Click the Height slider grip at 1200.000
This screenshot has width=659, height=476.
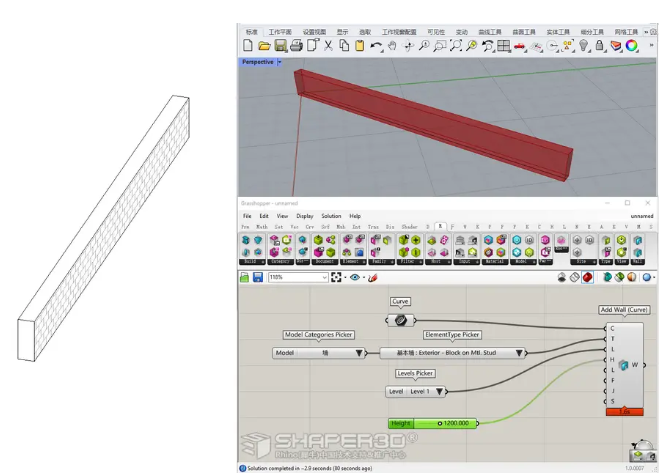click(440, 423)
